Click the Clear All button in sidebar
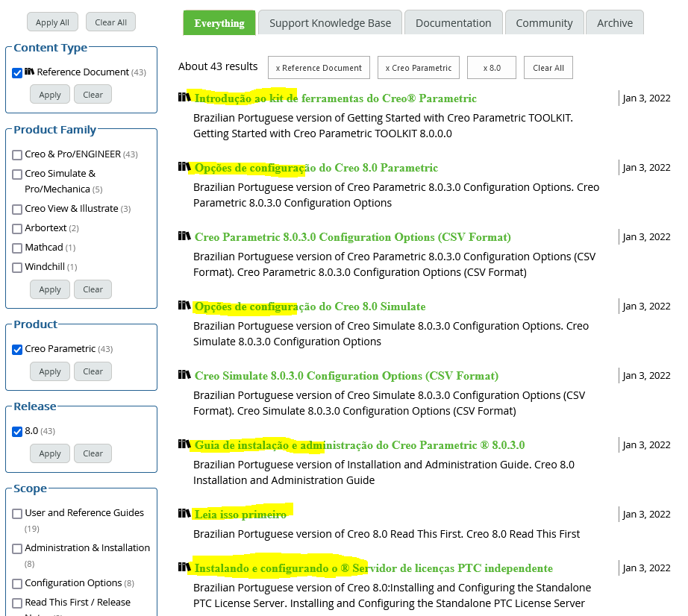The width and height of the screenshot is (688, 616). point(110,22)
